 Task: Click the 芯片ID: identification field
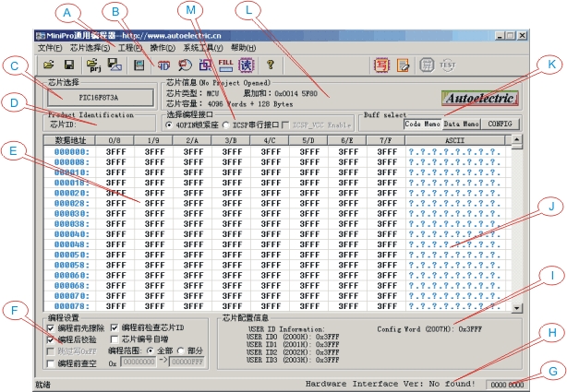102,125
